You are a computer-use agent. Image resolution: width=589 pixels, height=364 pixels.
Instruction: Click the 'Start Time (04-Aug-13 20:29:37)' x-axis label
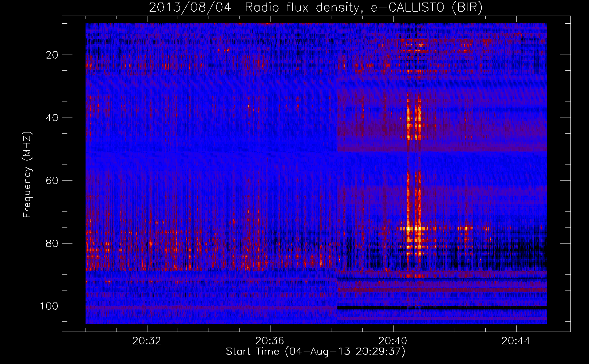click(316, 352)
